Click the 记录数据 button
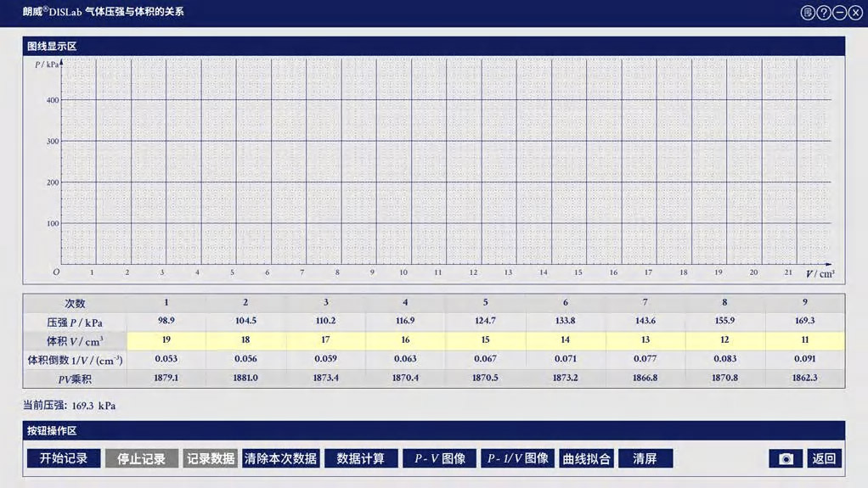 [211, 458]
